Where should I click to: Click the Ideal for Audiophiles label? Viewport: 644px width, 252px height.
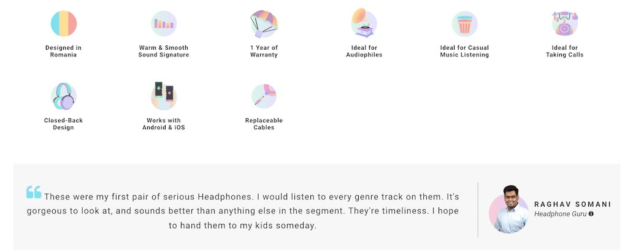point(364,52)
